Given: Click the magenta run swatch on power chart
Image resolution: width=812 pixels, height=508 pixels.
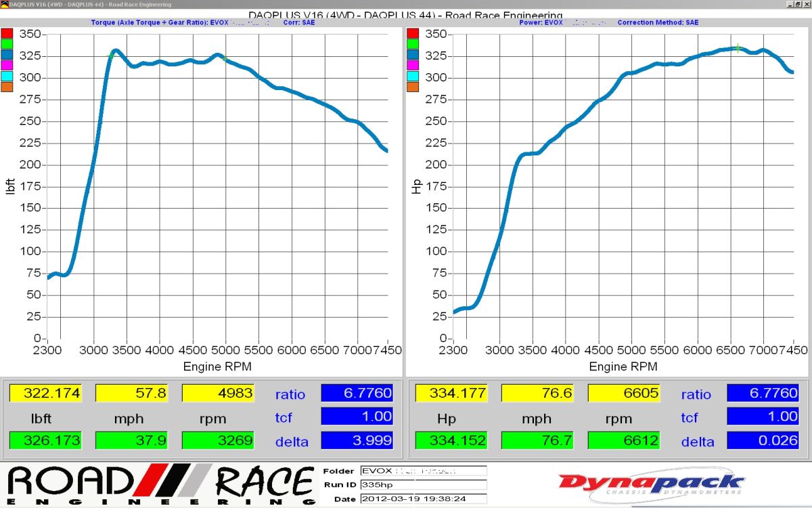Looking at the screenshot, I should 412,65.
